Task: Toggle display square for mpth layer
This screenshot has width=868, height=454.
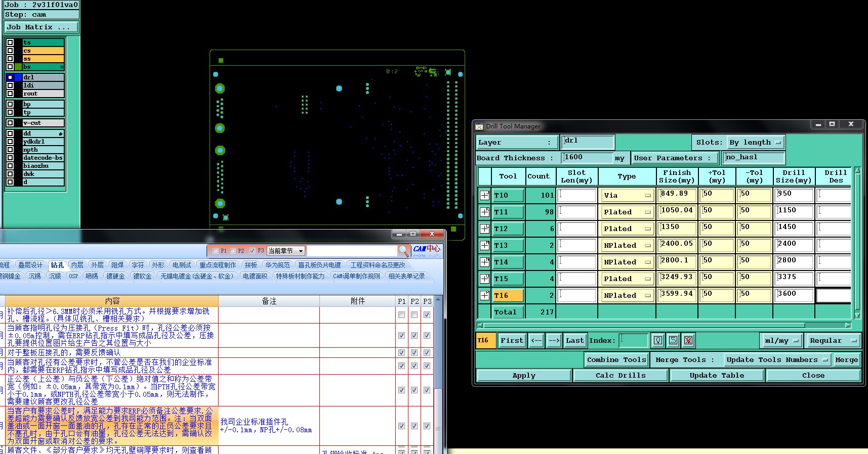Action: click(x=10, y=150)
